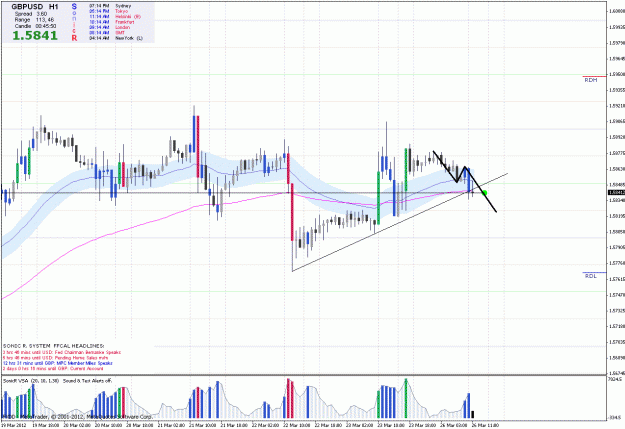Click the H1 timeframe label
Image resolution: width=625 pixels, height=429 pixels.
click(x=54, y=7)
